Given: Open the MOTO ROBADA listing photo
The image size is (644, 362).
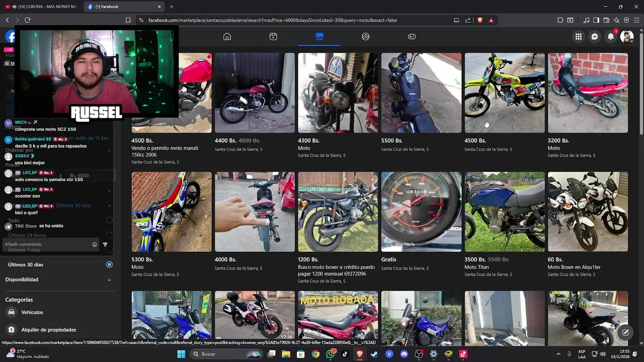Looking at the screenshot, I should click(338, 318).
